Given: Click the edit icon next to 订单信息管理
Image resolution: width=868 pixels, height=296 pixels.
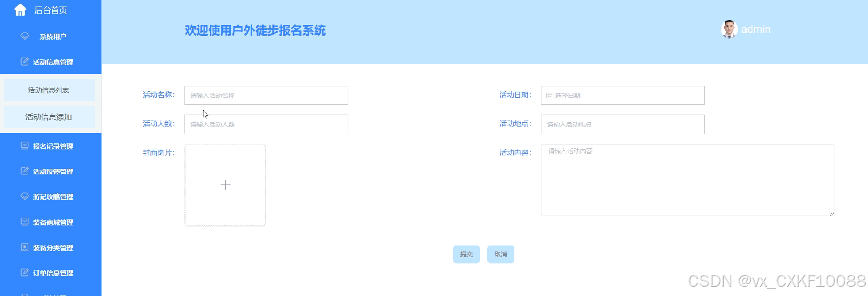Looking at the screenshot, I should point(24,273).
